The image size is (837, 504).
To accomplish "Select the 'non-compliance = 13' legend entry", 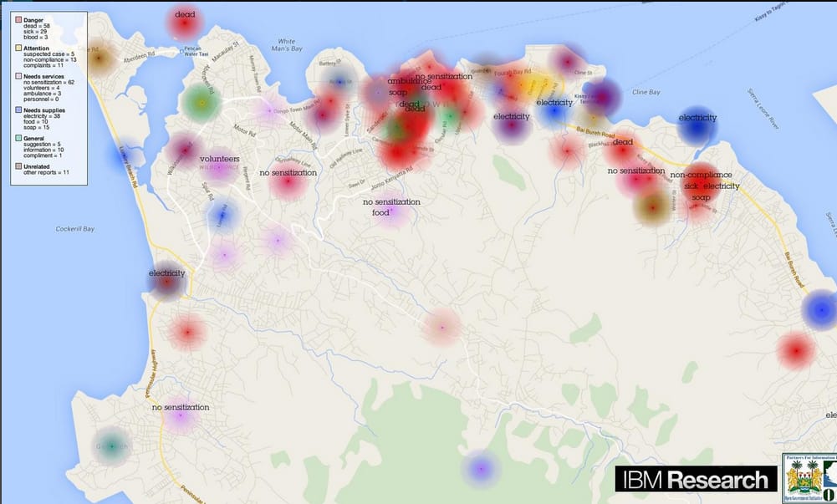I will click(x=50, y=59).
